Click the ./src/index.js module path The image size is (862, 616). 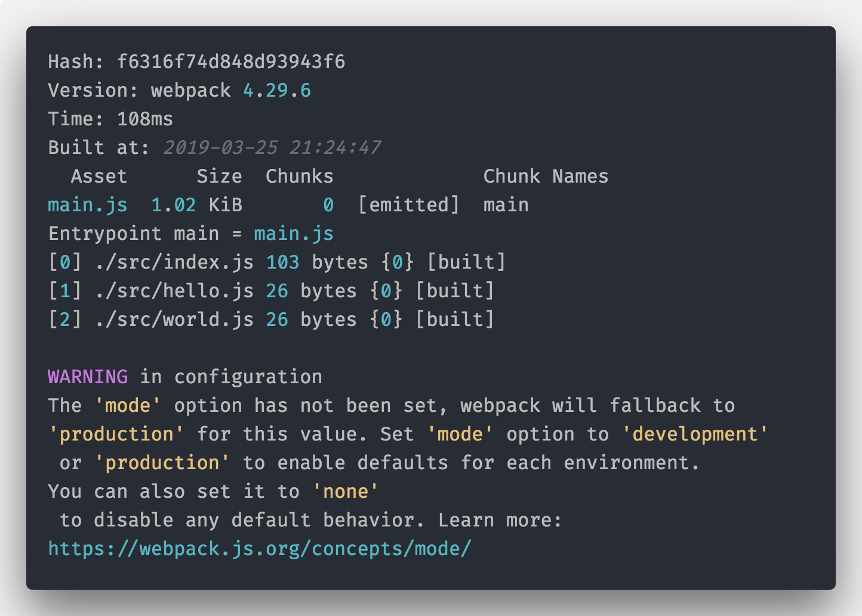[174, 262]
